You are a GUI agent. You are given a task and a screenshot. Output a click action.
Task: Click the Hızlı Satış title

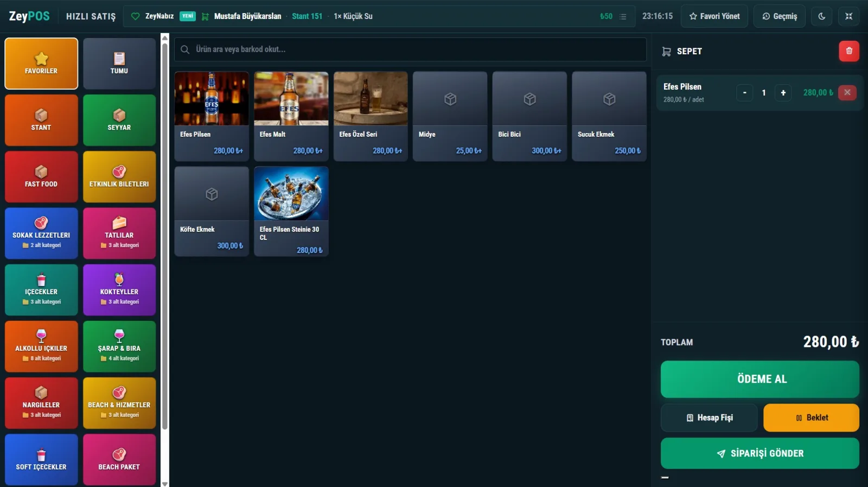91,16
